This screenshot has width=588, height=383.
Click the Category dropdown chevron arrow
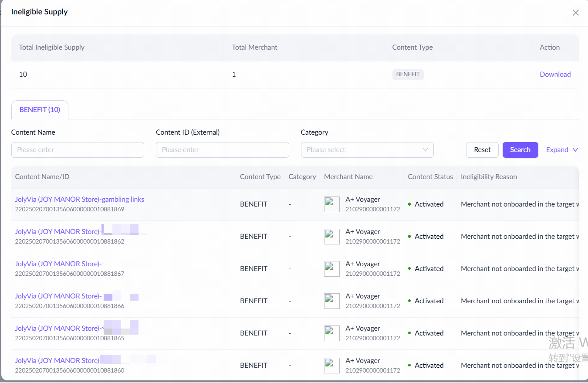[x=425, y=150]
